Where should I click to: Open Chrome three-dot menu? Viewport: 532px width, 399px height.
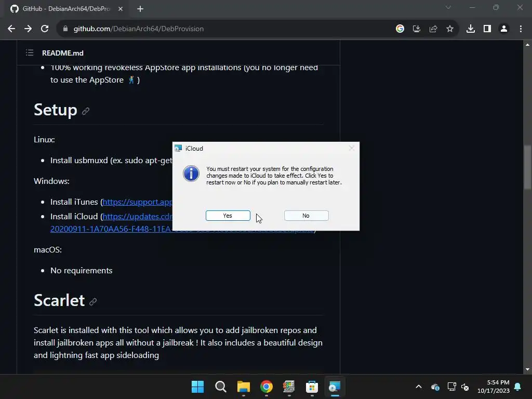tap(521, 29)
